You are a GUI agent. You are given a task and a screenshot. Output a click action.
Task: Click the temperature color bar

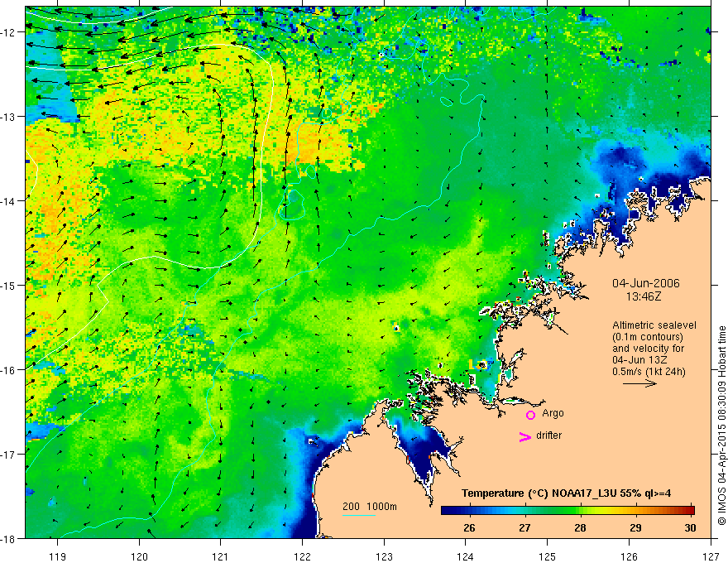coord(568,511)
